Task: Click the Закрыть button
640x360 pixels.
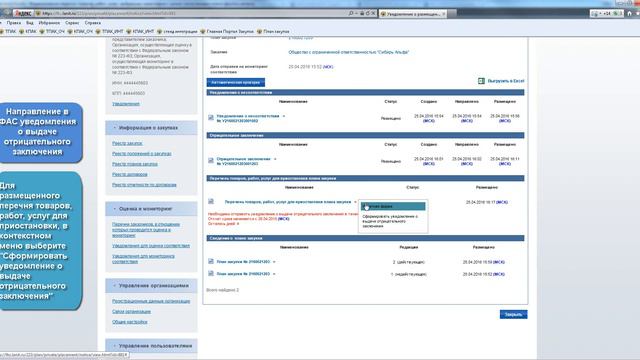Action: click(x=513, y=314)
